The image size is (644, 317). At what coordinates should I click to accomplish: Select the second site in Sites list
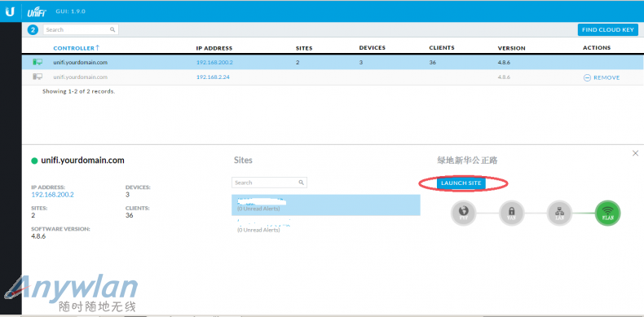[326, 227]
